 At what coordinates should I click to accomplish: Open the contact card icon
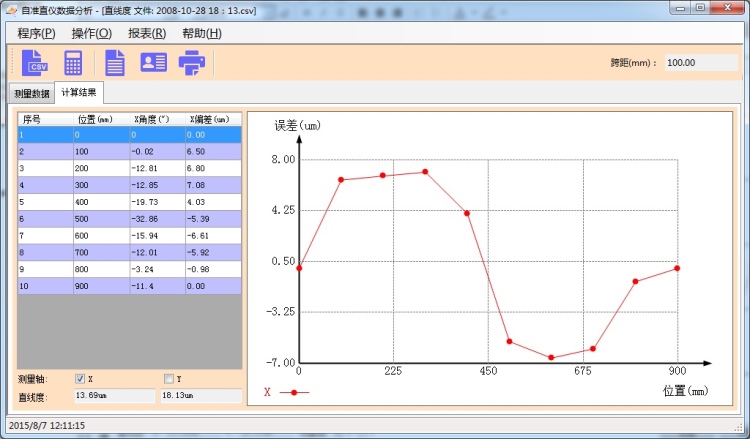(x=153, y=62)
